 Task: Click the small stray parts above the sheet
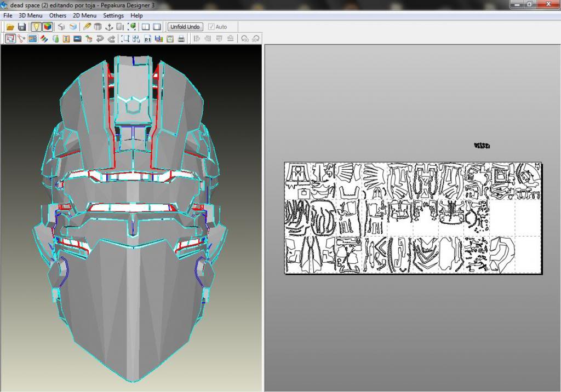[x=482, y=146]
